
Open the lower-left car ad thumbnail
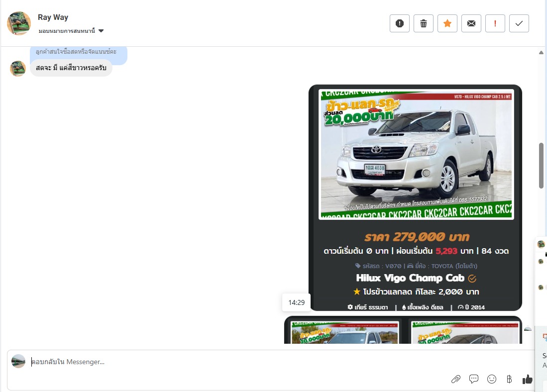(345, 332)
